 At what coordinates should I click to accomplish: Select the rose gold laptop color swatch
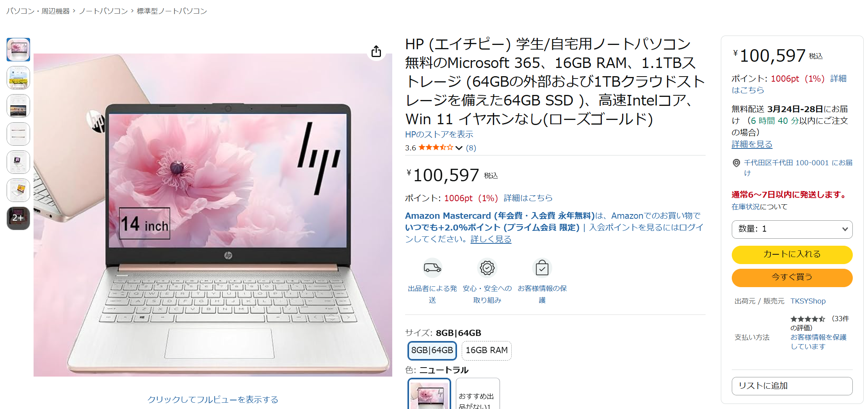coord(429,394)
